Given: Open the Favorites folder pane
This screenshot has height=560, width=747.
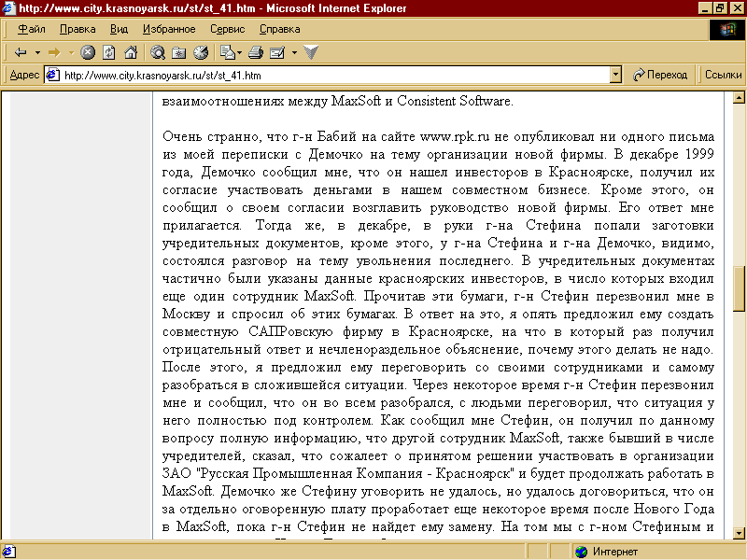Looking at the screenshot, I should pos(179,52).
